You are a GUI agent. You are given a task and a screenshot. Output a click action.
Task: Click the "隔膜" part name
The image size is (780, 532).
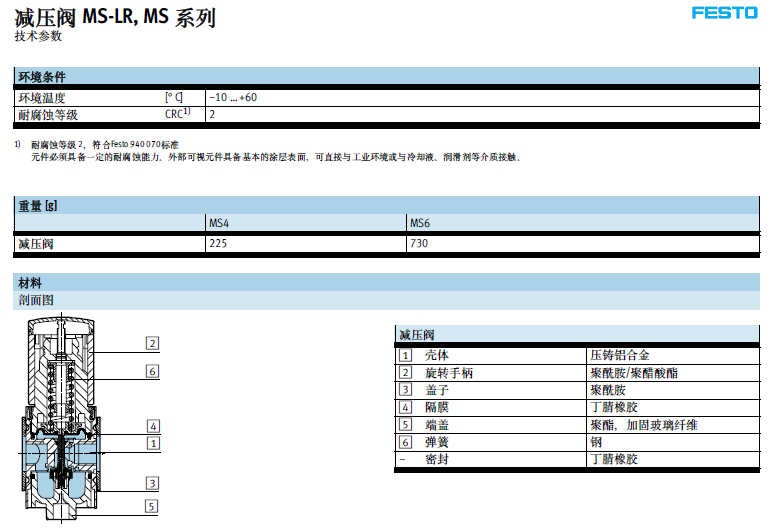click(437, 407)
